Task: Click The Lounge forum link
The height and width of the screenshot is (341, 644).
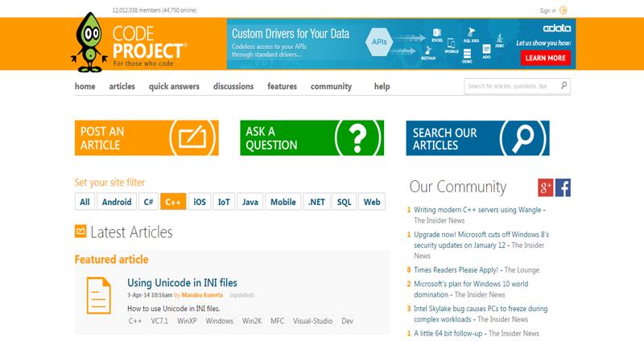Action: pos(522,270)
